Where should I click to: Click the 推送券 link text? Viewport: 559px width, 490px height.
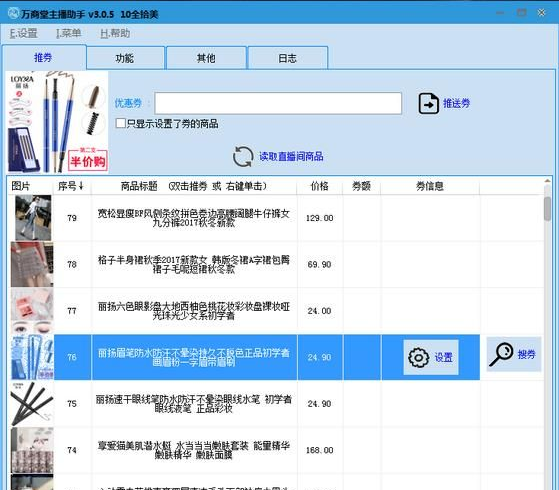click(x=456, y=103)
